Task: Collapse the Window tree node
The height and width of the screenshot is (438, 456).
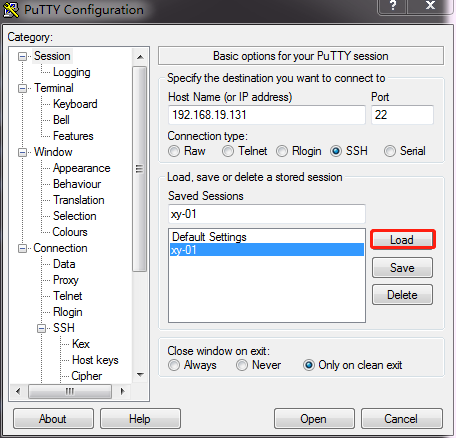Action: 22,152
